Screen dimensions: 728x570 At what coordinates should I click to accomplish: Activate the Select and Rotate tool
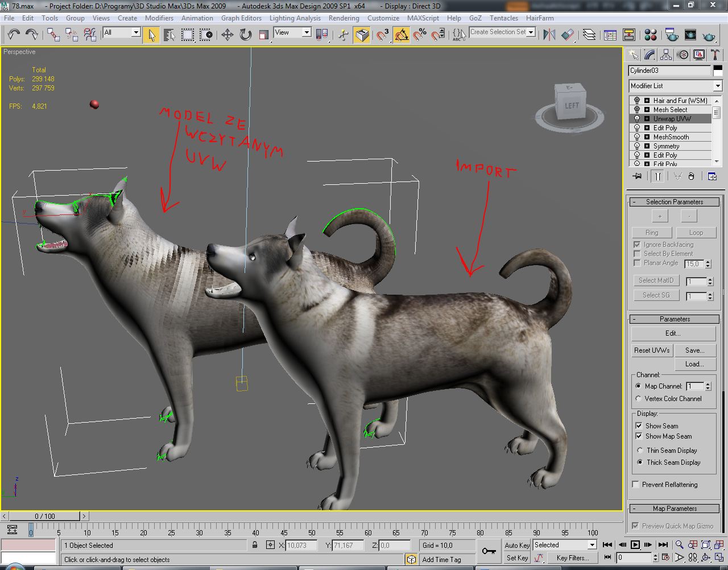click(245, 35)
